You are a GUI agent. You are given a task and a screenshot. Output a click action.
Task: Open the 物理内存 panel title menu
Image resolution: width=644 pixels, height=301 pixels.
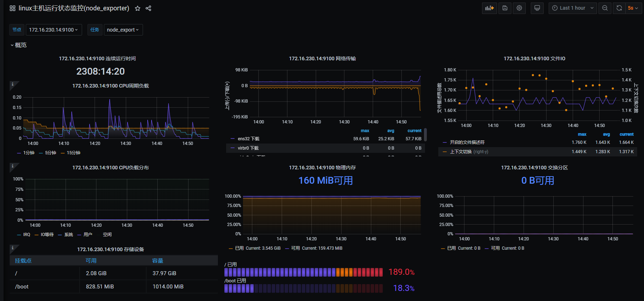(x=322, y=168)
